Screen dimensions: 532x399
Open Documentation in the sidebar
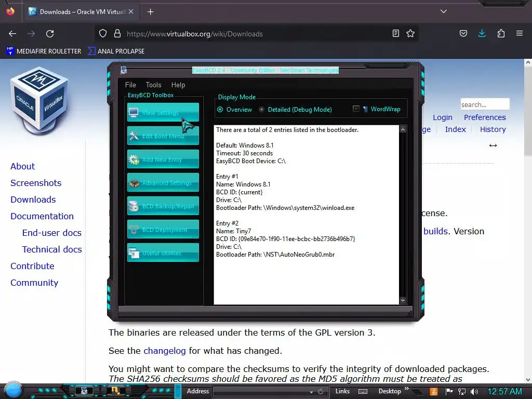pos(42,216)
